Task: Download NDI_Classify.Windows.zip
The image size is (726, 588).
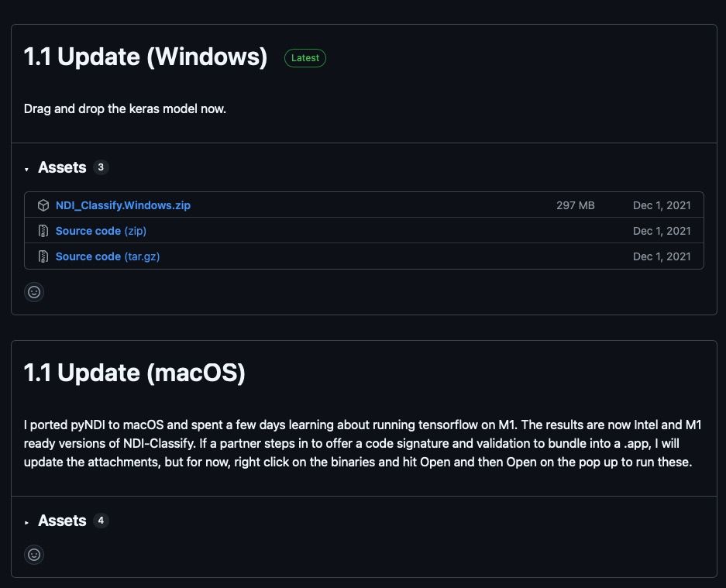Action: [123, 205]
